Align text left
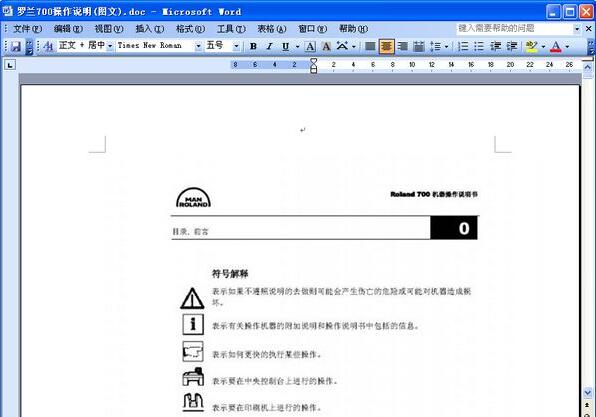The height and width of the screenshot is (417, 596). click(x=370, y=46)
